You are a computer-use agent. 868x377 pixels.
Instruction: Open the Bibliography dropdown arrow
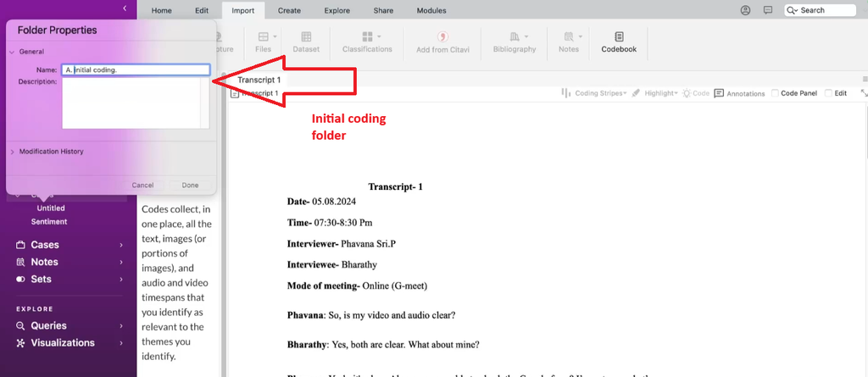coord(526,36)
